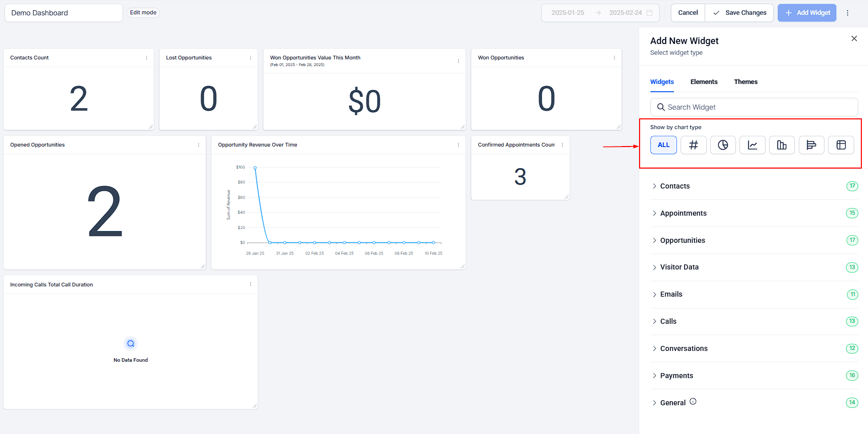Filter widgets by line chart type
The image size is (868, 434).
[752, 145]
